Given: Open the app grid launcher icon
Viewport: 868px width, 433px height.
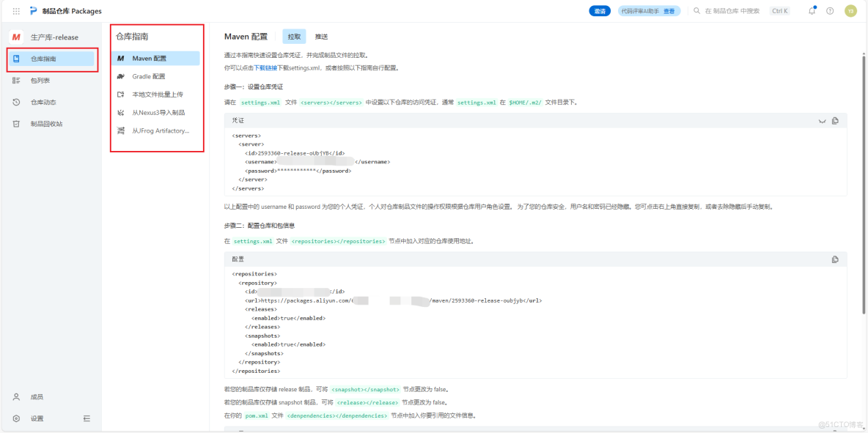Looking at the screenshot, I should pos(16,10).
